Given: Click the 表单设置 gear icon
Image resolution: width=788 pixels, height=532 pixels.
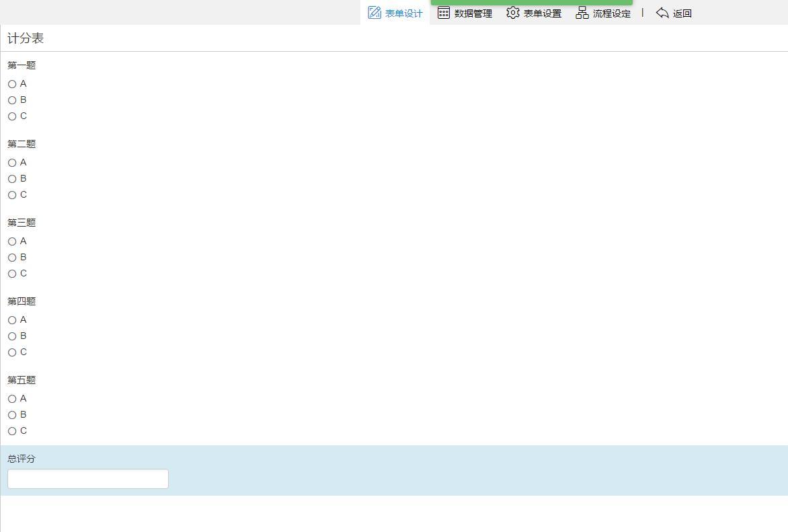Looking at the screenshot, I should pos(512,13).
